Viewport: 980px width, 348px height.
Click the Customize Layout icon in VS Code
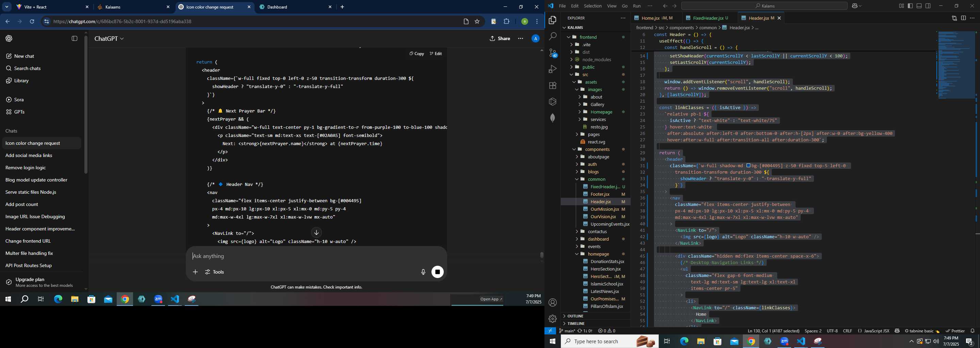click(902, 6)
